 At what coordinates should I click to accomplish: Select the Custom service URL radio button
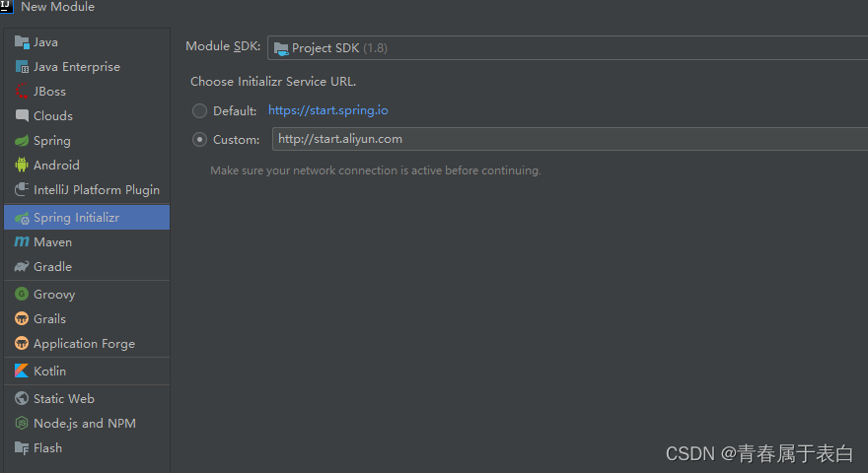tap(199, 139)
